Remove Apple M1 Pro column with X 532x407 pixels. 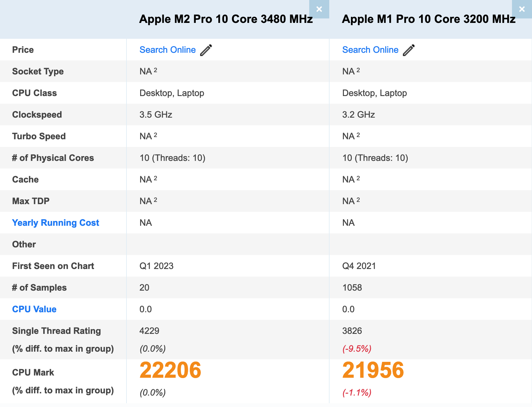tap(522, 9)
